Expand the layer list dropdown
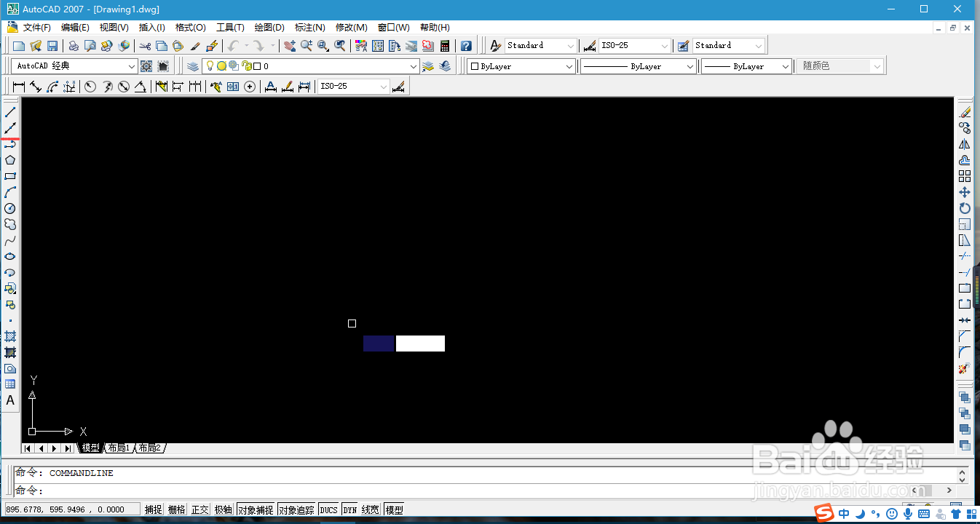The width and height of the screenshot is (980, 524). coord(414,66)
